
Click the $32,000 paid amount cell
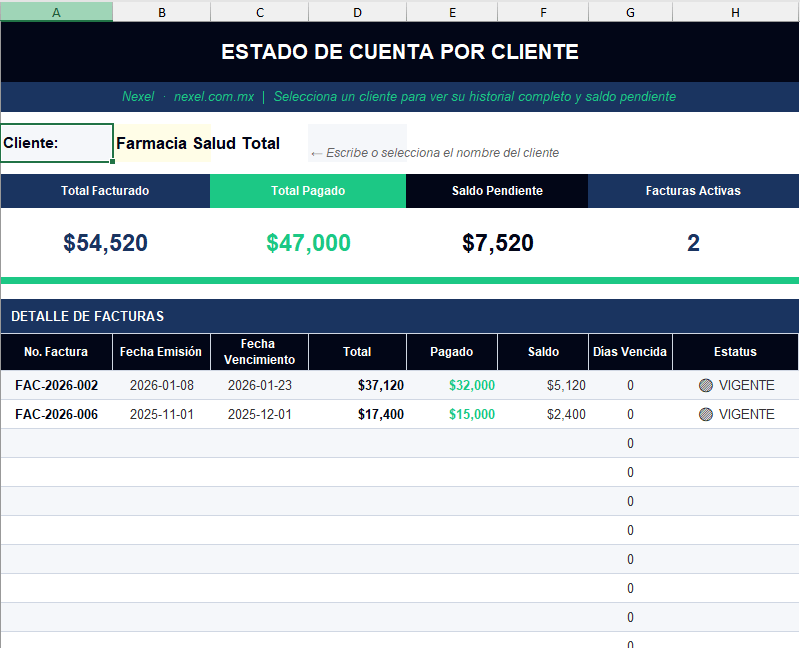(x=471, y=385)
